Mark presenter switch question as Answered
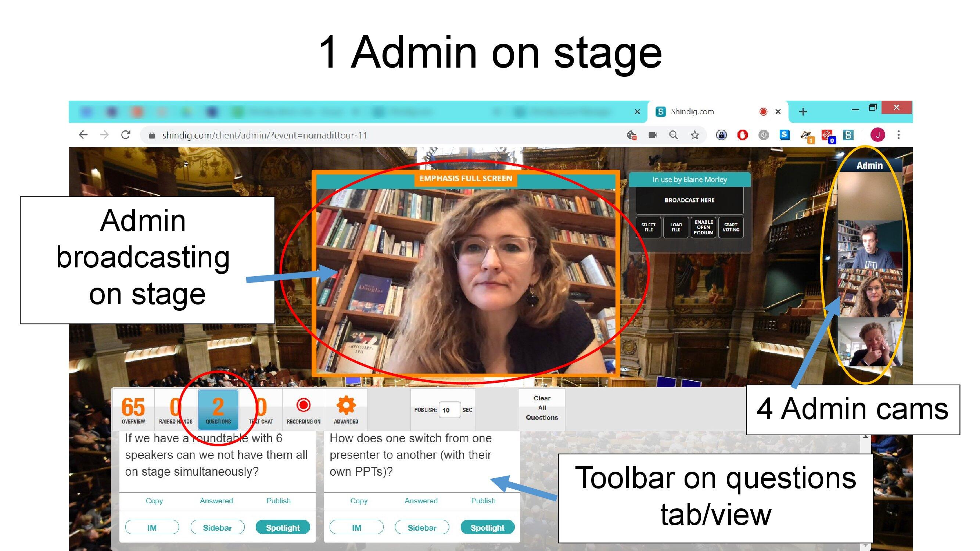Screen dimensions: 980x551 [x=421, y=501]
